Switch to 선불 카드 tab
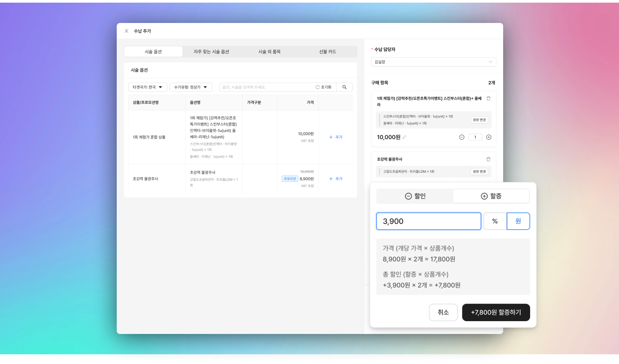 click(328, 52)
